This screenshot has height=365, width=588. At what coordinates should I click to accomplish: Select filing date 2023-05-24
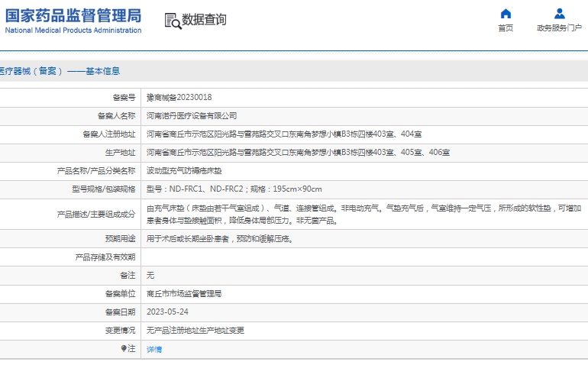(x=167, y=312)
